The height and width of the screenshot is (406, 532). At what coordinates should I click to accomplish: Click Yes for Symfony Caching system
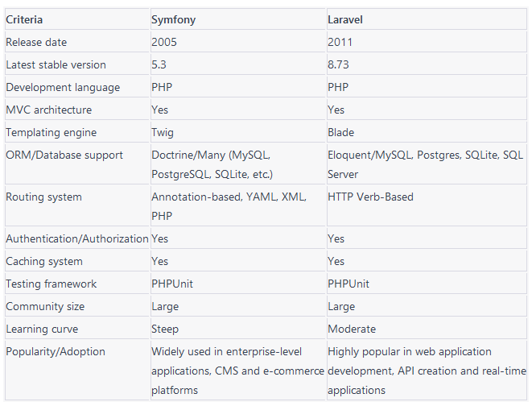point(238,261)
